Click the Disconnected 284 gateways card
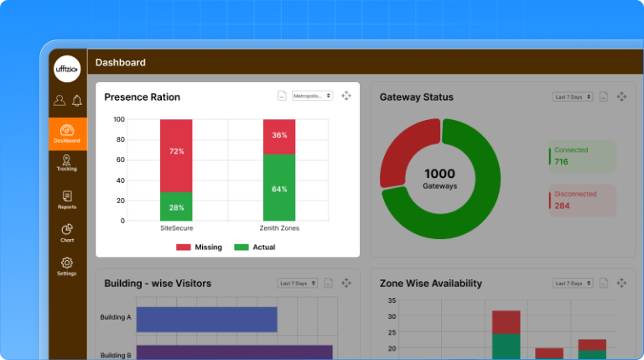 tap(582, 200)
